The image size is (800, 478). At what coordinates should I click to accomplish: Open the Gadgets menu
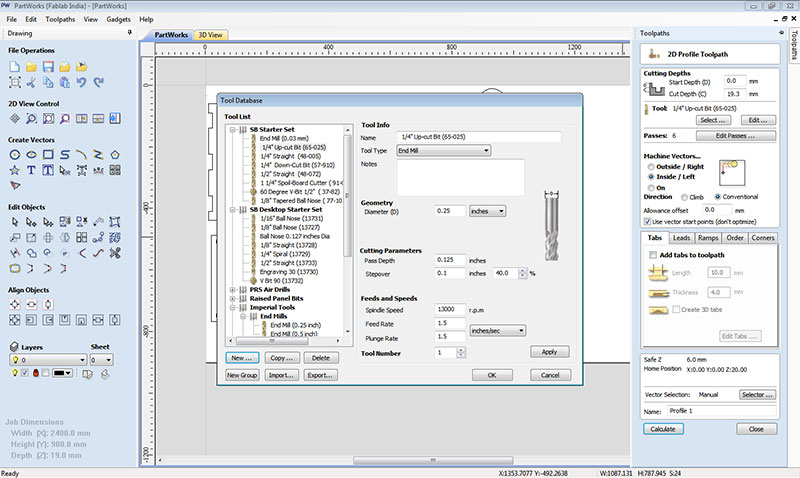118,19
